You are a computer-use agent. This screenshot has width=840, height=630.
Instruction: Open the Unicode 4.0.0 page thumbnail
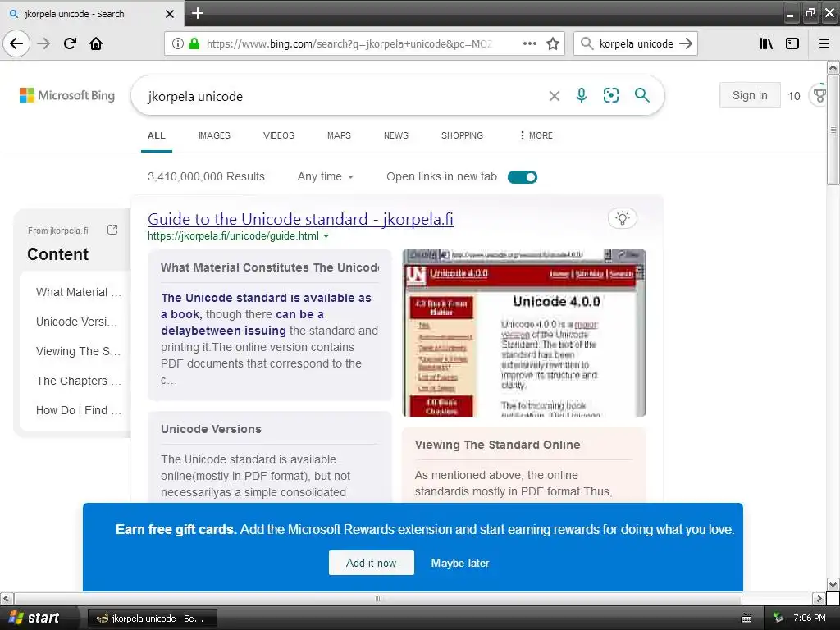(x=524, y=333)
